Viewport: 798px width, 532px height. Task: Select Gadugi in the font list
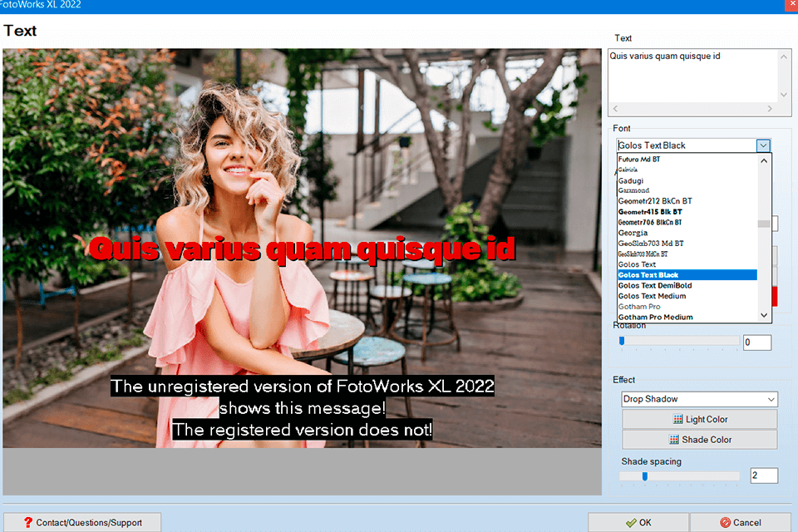click(x=631, y=180)
